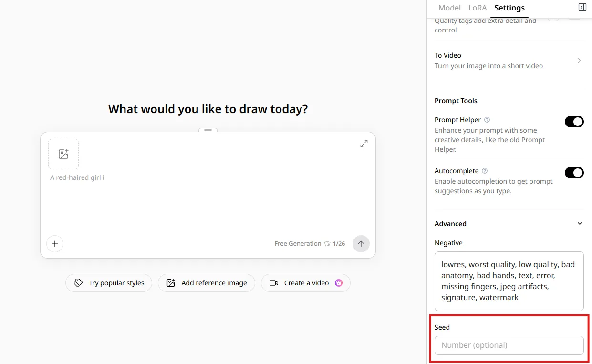Click the handle bar above the prompt box
The image size is (592, 364).
208,130
